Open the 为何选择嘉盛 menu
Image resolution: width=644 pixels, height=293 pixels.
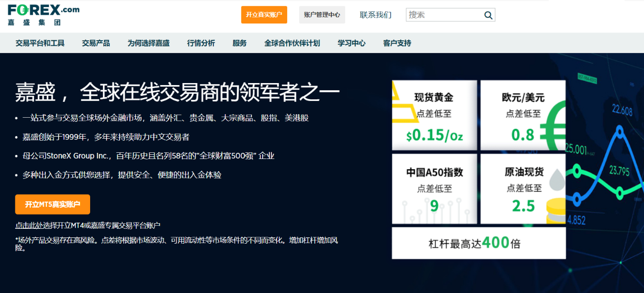click(x=149, y=43)
